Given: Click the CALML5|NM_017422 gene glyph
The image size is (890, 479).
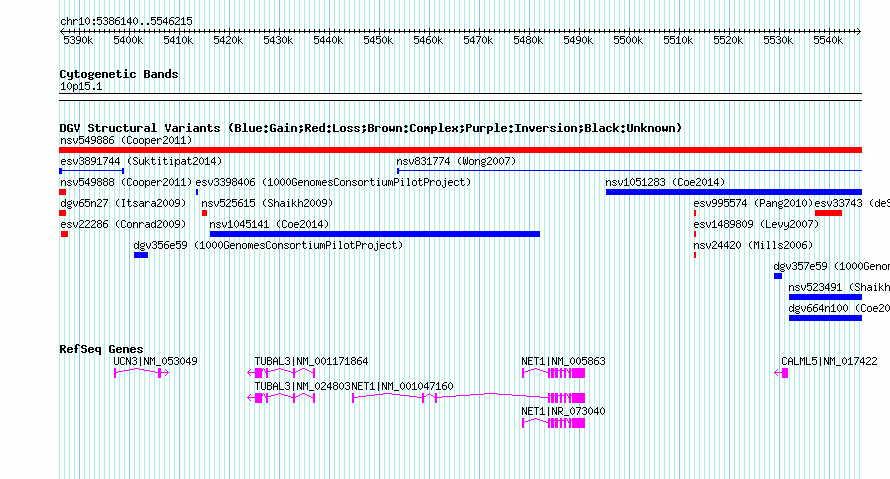Looking at the screenshot, I should (x=782, y=372).
